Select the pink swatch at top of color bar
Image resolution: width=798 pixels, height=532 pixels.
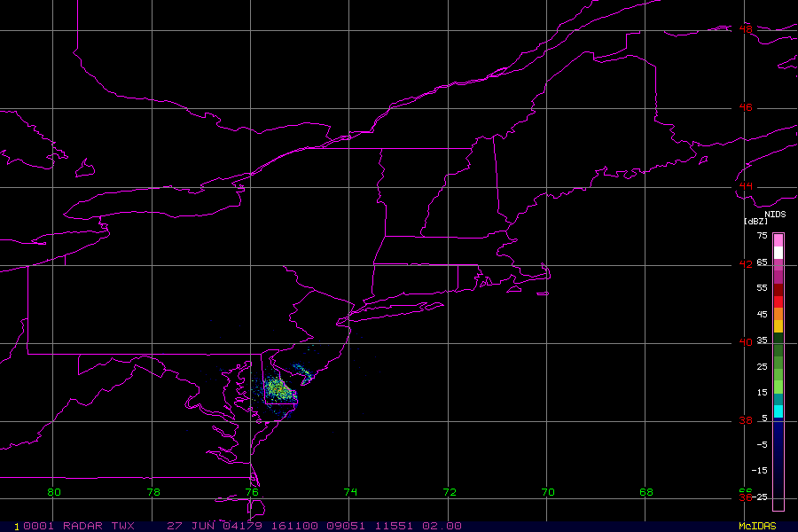pos(778,240)
